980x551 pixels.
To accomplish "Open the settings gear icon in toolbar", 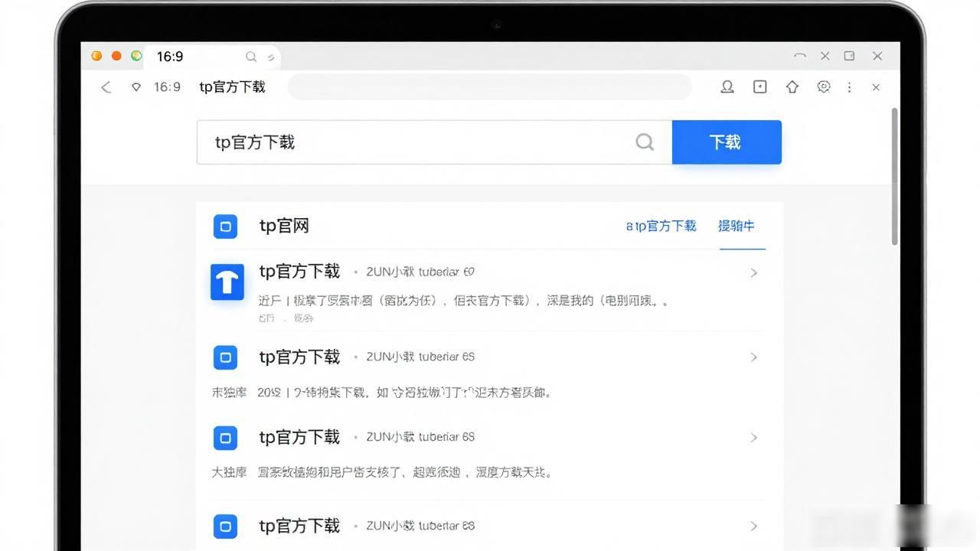I will point(824,87).
